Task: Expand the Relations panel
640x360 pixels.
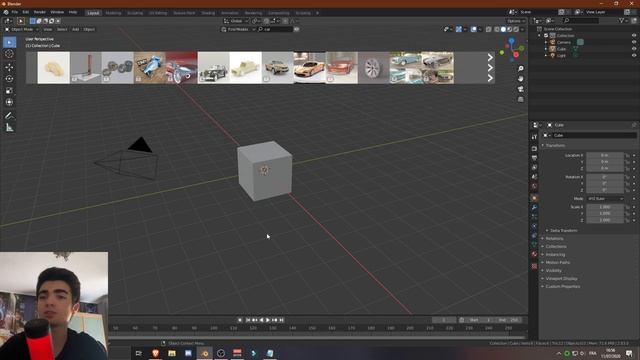Action: pos(553,238)
